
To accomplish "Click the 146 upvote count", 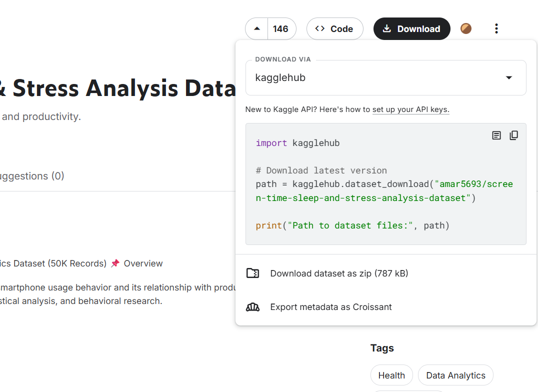I will pyautogui.click(x=280, y=29).
